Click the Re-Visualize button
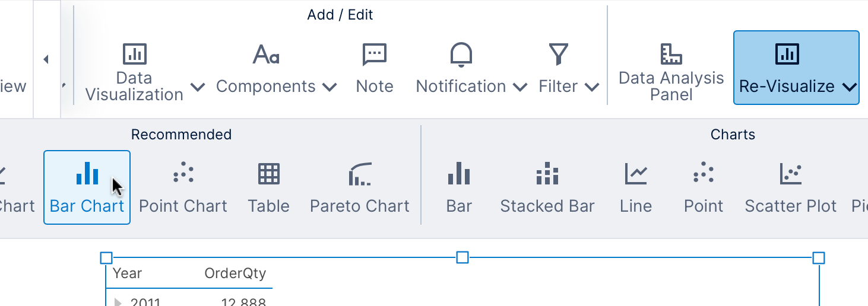868x306 pixels. click(x=796, y=68)
